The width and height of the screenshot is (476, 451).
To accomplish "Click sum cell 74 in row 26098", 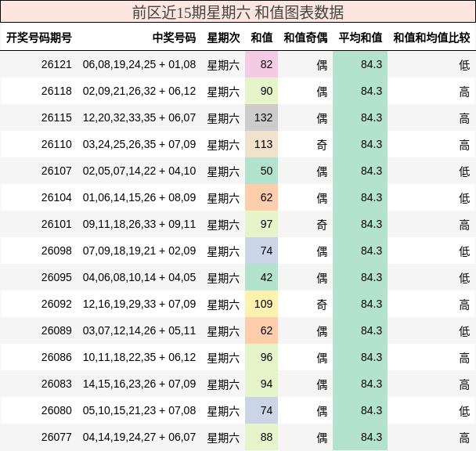I will 261,251.
